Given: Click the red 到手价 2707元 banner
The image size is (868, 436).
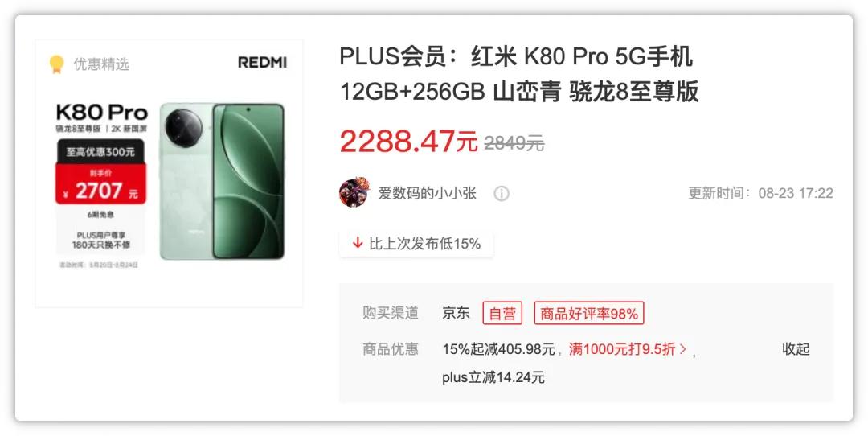Looking at the screenshot, I should coord(100,184).
